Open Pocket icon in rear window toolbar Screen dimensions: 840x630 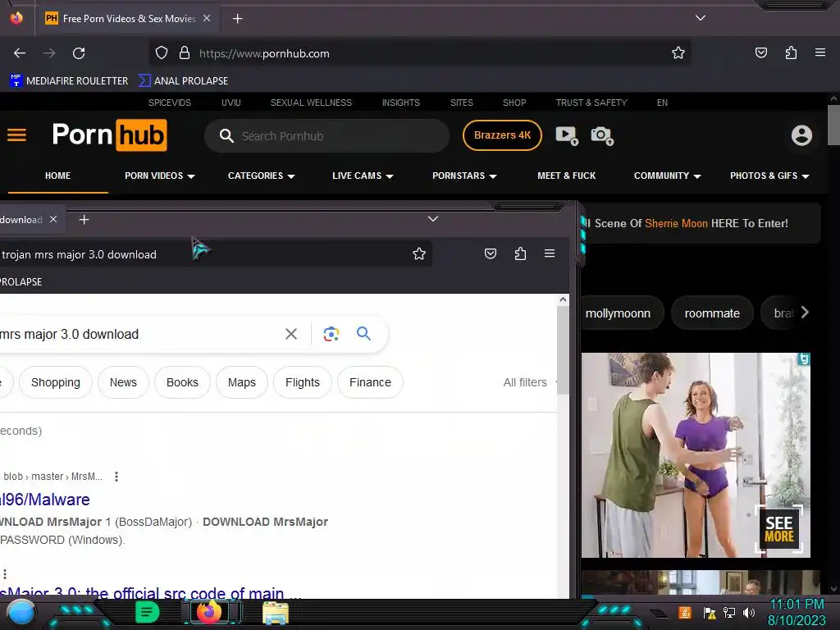click(x=760, y=52)
